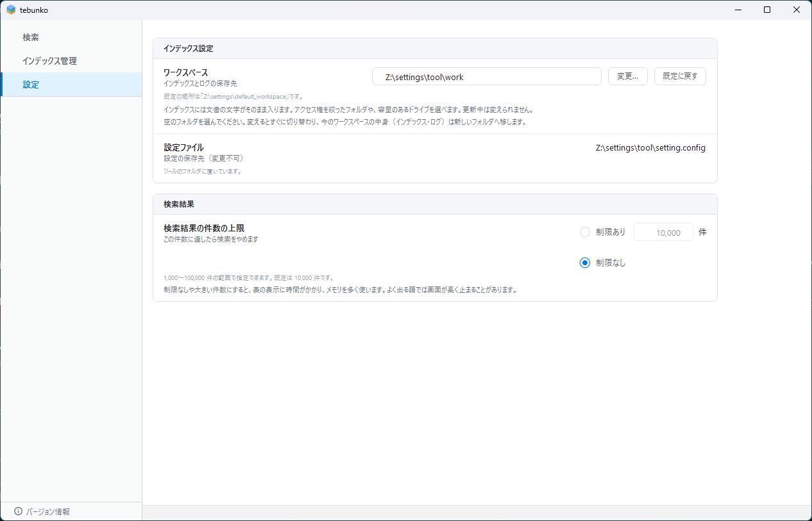Screen dimensions: 812x521
Task: Select the 制限あり radio button
Action: pyautogui.click(x=585, y=232)
